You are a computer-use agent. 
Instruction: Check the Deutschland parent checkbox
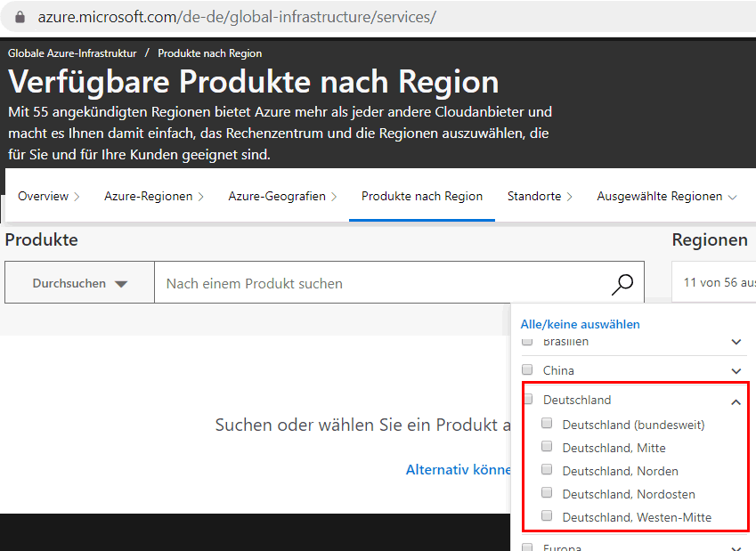click(x=528, y=399)
